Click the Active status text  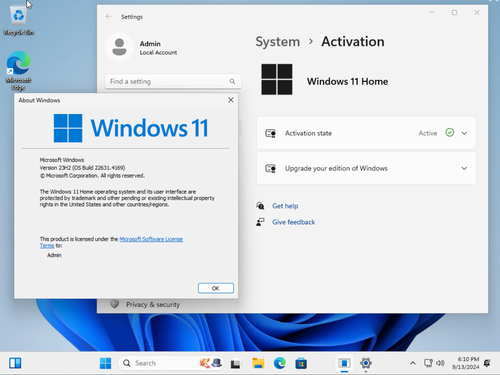point(428,133)
